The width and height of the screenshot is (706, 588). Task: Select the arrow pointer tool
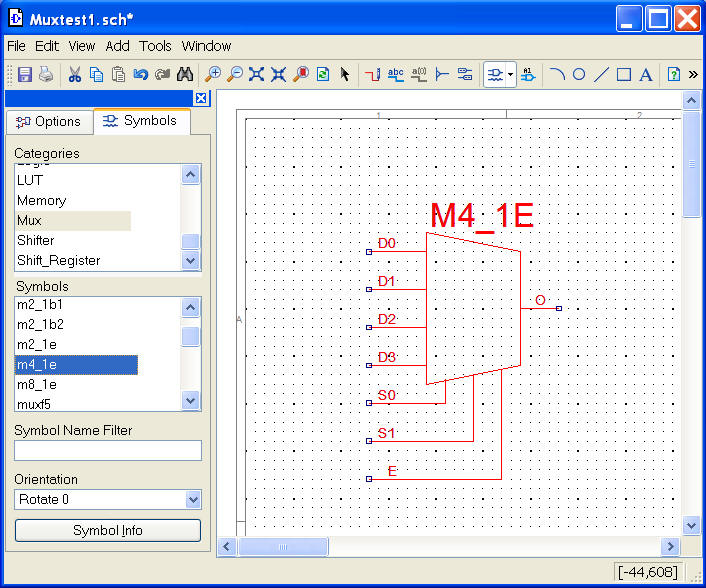click(x=345, y=74)
